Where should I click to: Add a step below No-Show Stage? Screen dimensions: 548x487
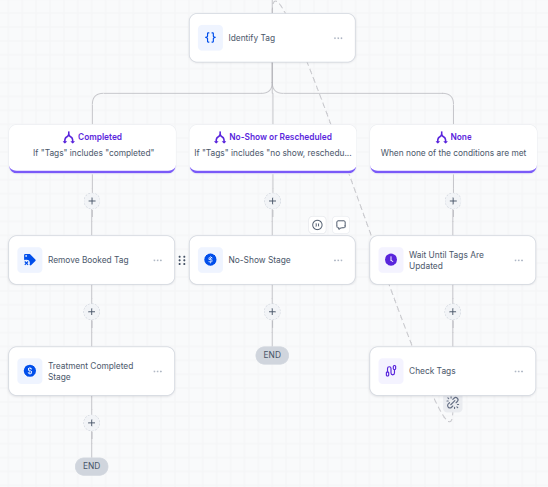(272, 311)
